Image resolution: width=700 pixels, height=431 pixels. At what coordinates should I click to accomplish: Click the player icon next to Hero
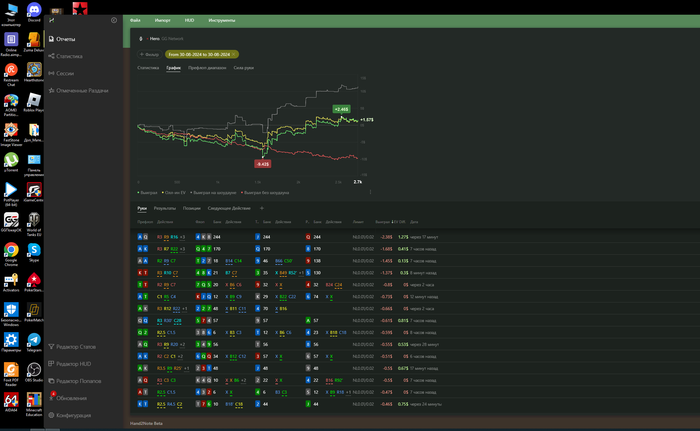(x=141, y=39)
